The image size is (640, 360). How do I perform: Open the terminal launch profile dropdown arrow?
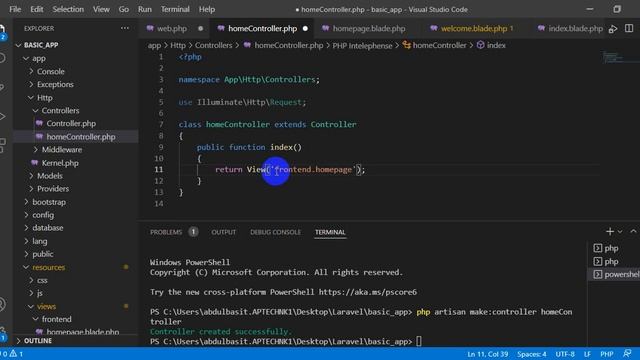tap(620, 231)
